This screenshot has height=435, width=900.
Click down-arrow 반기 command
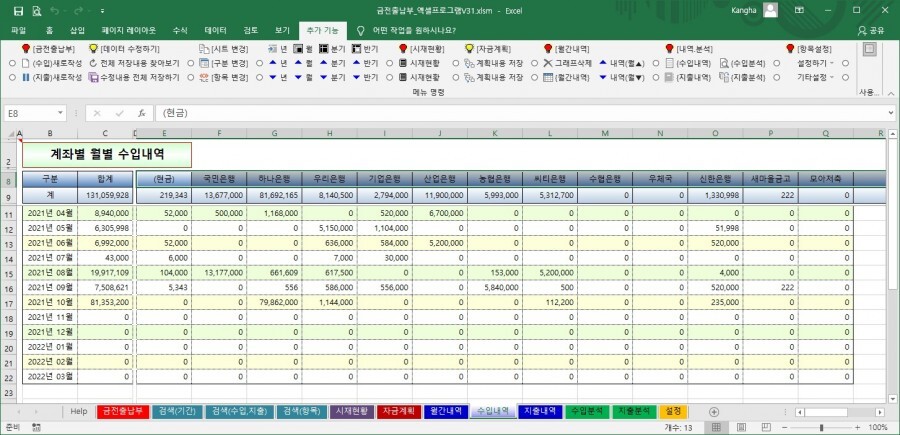click(365, 77)
